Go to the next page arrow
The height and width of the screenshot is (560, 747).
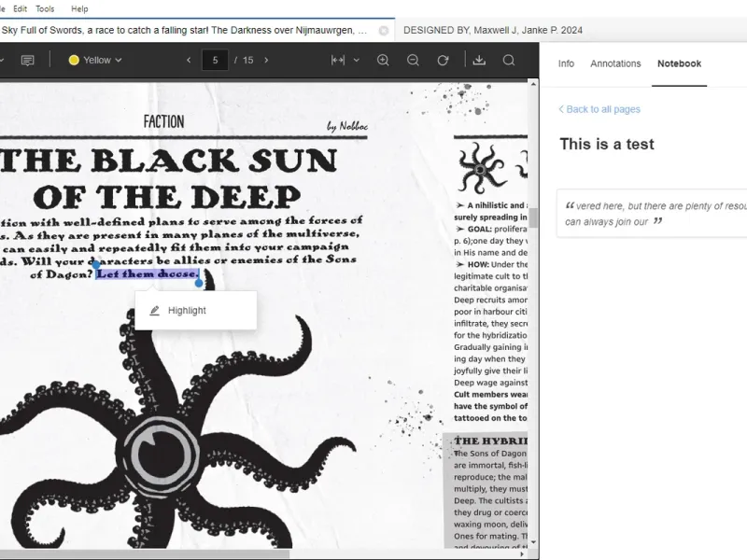(266, 60)
